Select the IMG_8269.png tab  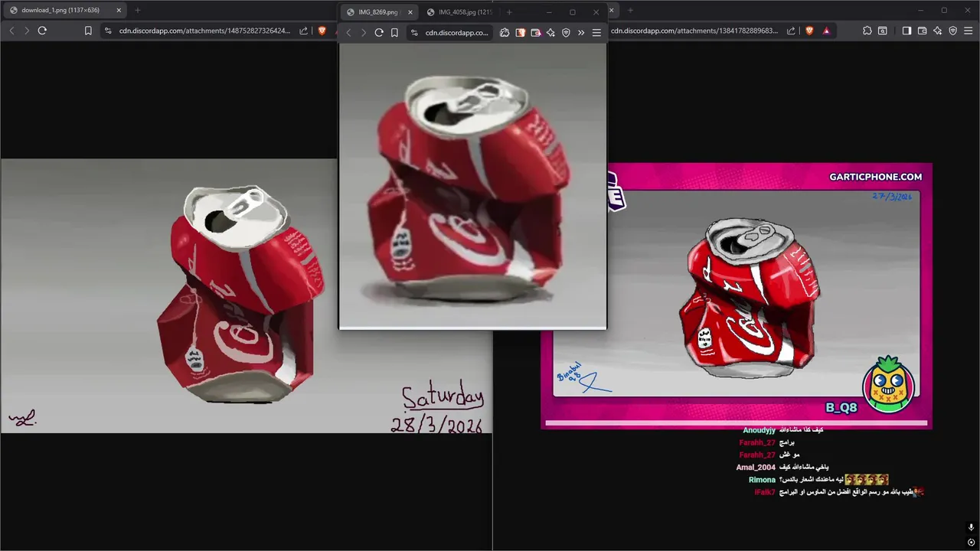click(378, 12)
